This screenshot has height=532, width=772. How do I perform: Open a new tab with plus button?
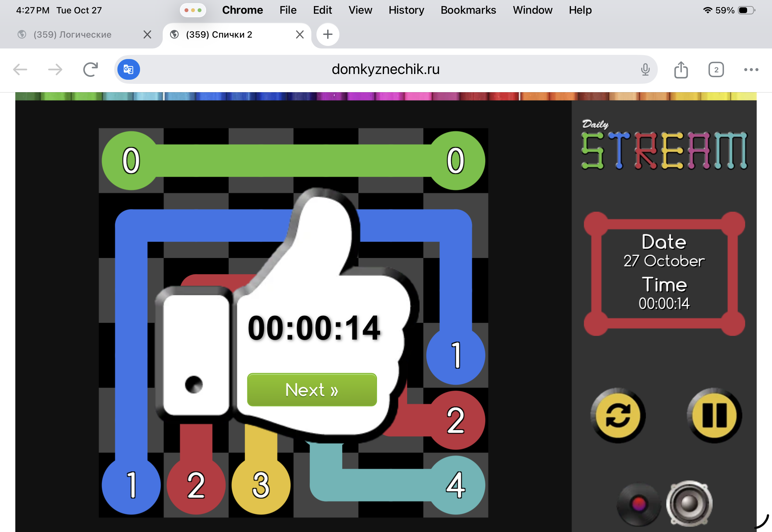(328, 34)
